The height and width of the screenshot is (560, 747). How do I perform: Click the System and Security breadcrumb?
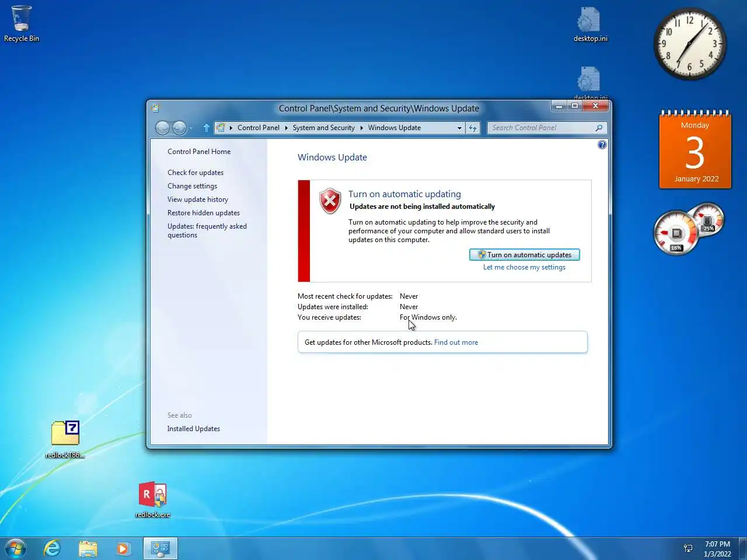click(324, 128)
